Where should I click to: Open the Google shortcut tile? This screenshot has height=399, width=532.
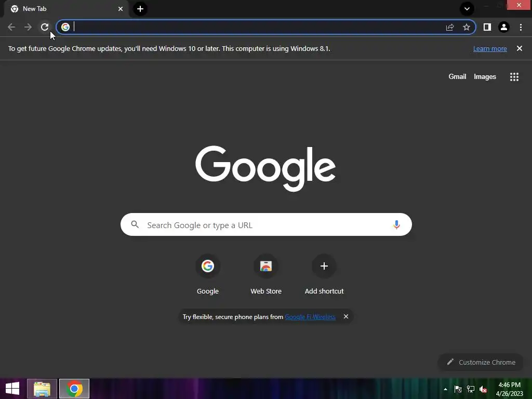pyautogui.click(x=208, y=275)
